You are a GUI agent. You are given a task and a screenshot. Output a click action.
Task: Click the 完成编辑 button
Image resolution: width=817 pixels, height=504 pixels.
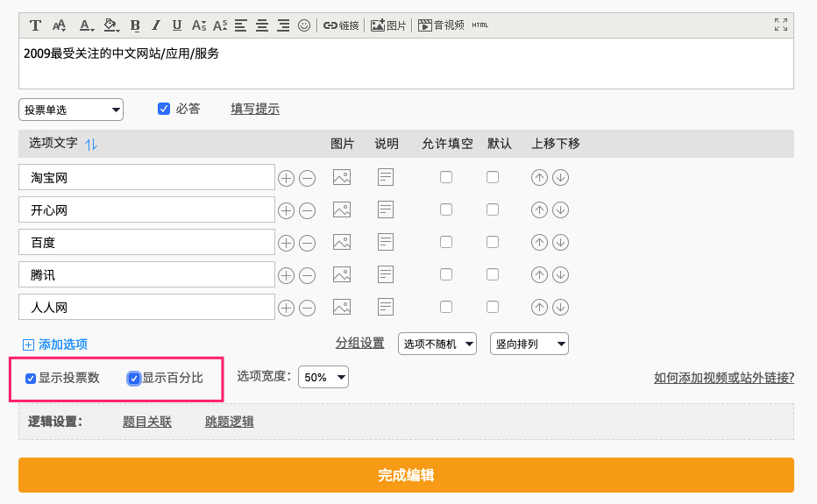pos(406,475)
